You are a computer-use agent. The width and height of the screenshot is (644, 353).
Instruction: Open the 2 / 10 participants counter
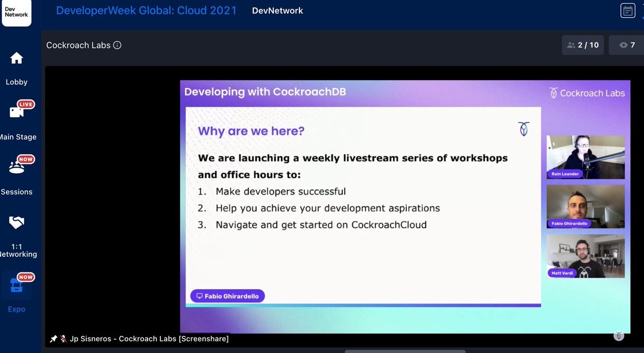(583, 45)
